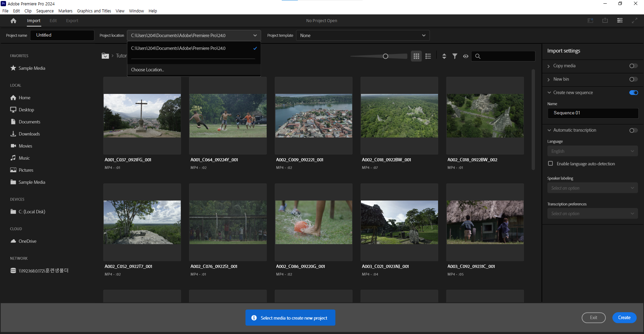Click the quick export share icon
The width and height of the screenshot is (644, 334).
pos(605,21)
